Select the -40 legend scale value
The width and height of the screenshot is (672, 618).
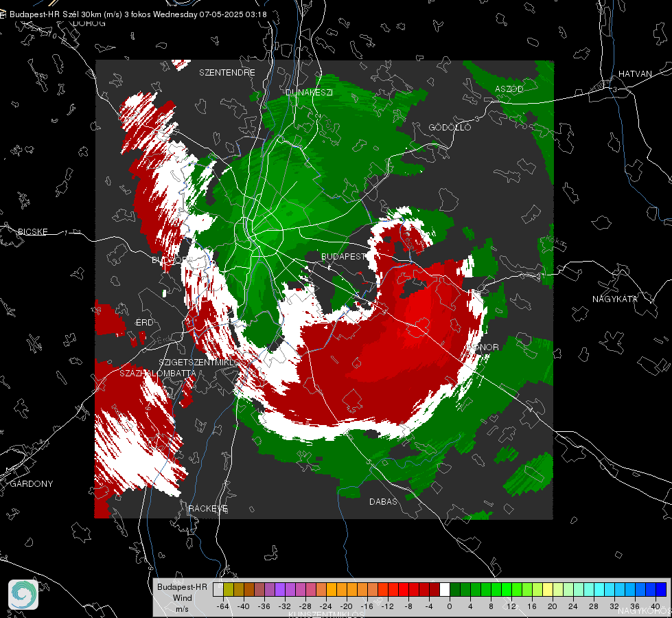pos(243,606)
